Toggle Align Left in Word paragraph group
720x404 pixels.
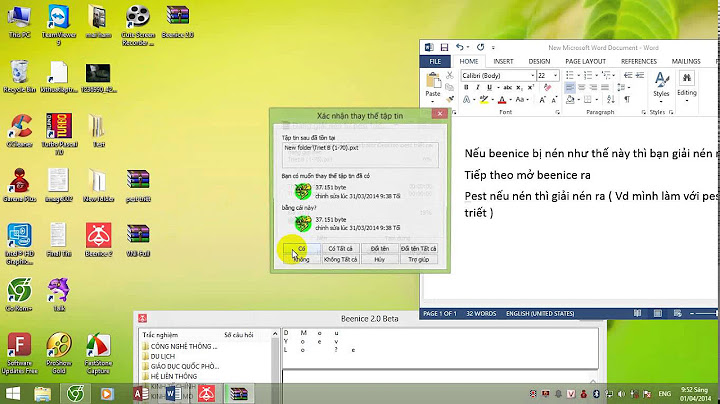[x=569, y=87]
